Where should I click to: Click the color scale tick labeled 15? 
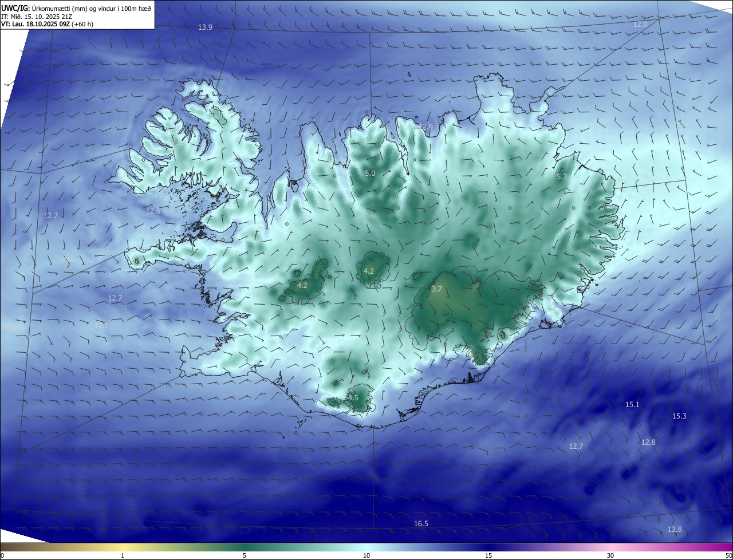click(x=488, y=555)
